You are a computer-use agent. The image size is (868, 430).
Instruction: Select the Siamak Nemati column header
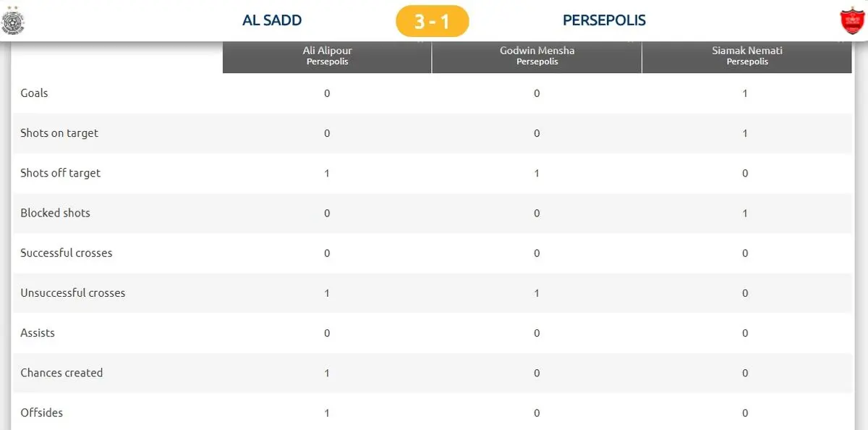(747, 56)
